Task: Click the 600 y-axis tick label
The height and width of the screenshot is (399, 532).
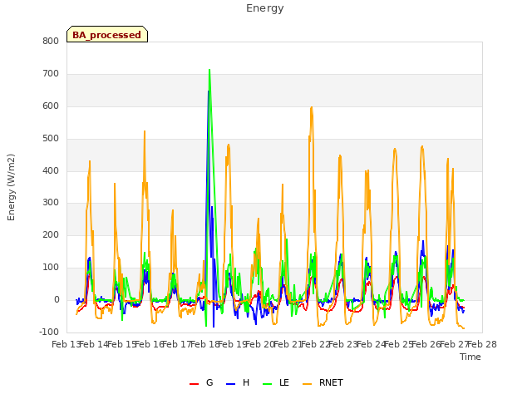Action: tap(51, 106)
